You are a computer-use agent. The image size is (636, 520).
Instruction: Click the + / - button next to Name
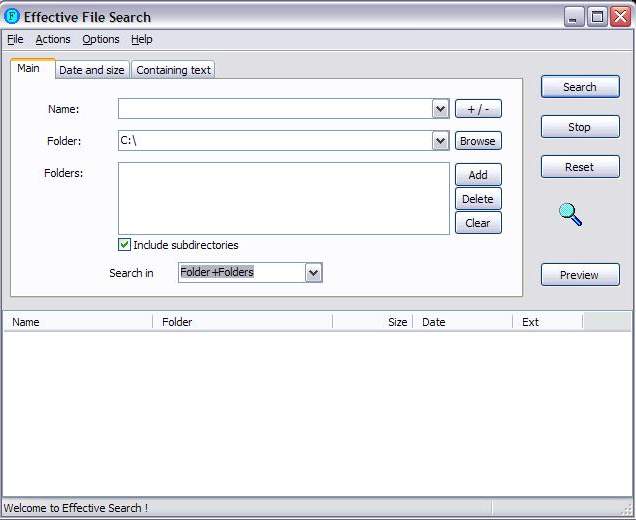click(478, 109)
